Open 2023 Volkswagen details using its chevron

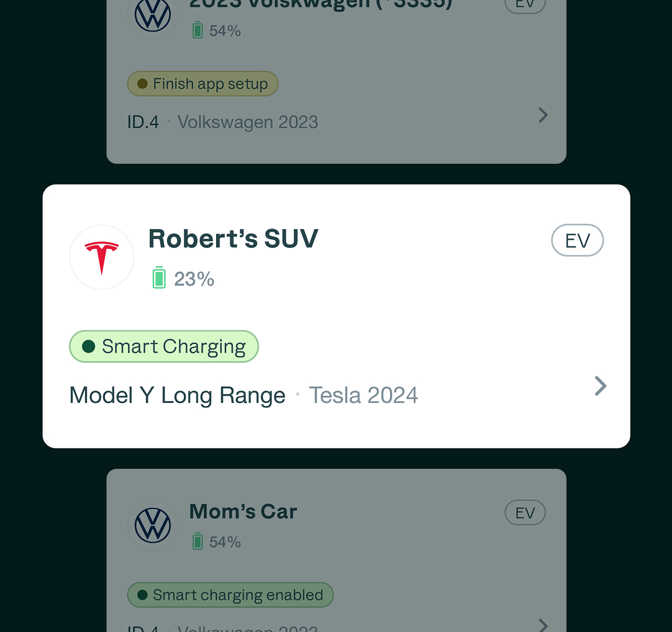(542, 115)
